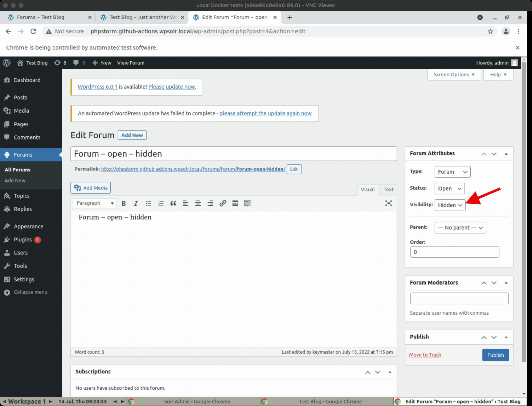532x406 pixels.
Task: Open Chrome three-dot menu
Action: click(x=519, y=32)
